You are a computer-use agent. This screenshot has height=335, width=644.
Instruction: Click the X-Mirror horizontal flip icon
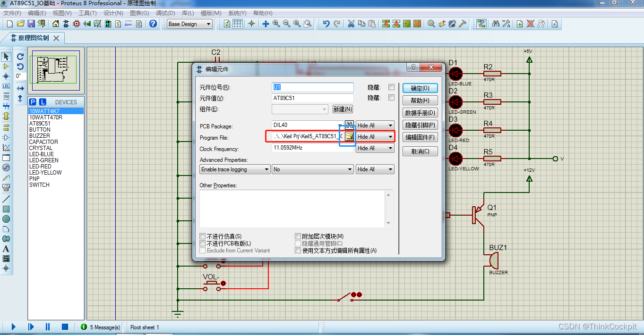pos(20,88)
